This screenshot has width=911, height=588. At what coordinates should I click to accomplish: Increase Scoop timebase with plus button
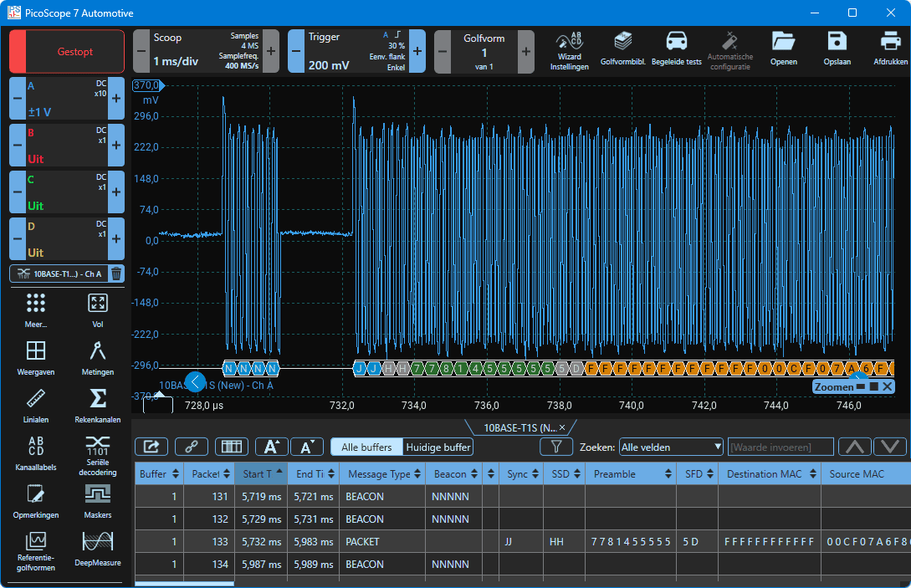(270, 52)
